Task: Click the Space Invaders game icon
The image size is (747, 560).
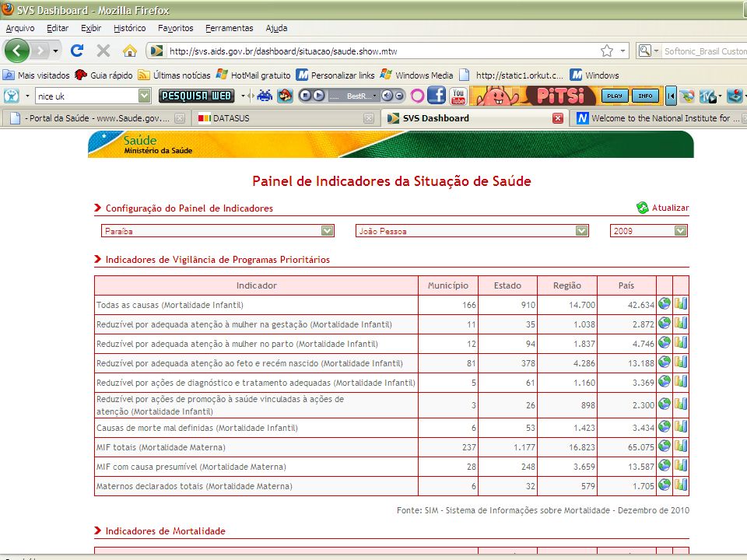Action: pyautogui.click(x=265, y=96)
